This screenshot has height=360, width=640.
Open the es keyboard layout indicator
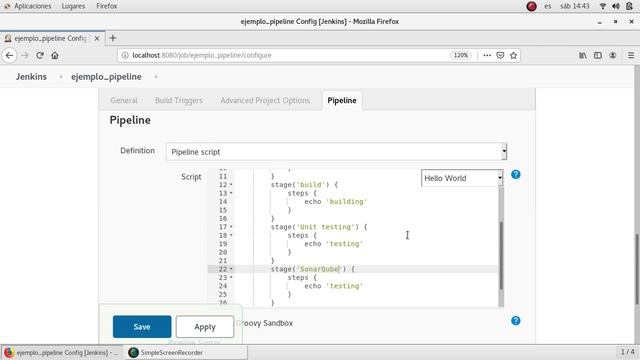pos(548,6)
